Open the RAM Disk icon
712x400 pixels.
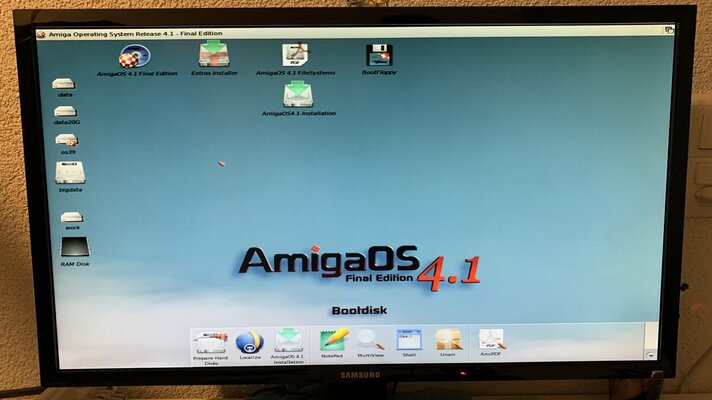pyautogui.click(x=75, y=247)
